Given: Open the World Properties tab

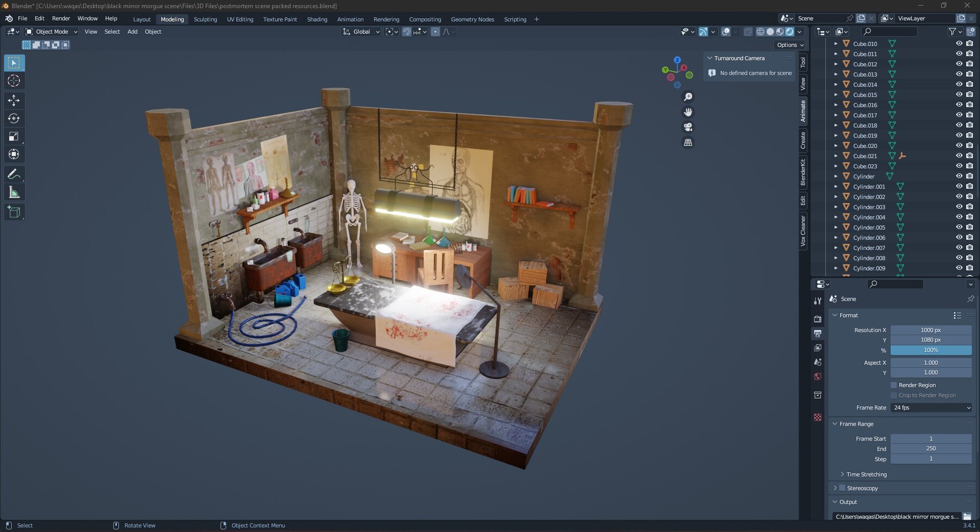Looking at the screenshot, I should coord(818,376).
